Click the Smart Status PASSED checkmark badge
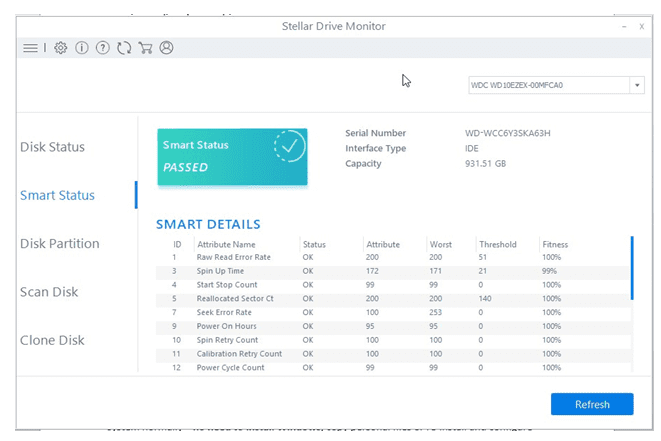The image size is (661, 441). pyautogui.click(x=290, y=148)
